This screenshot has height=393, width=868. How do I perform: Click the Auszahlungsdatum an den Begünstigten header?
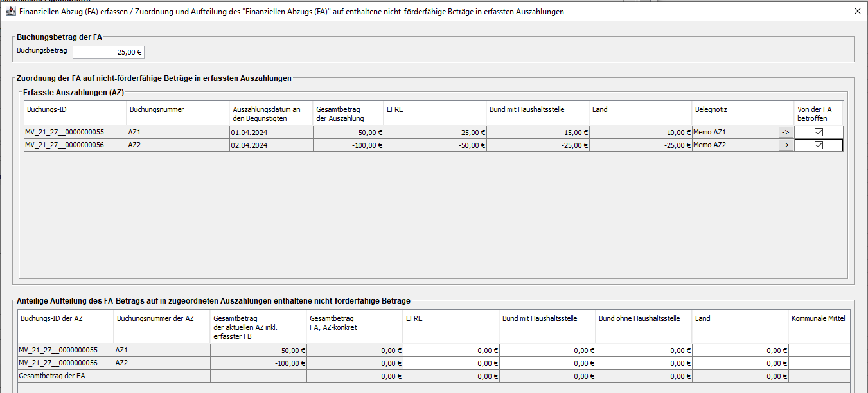[x=271, y=113]
